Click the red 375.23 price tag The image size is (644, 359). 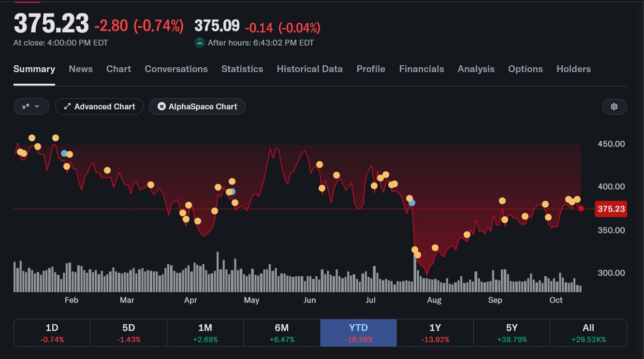(611, 209)
